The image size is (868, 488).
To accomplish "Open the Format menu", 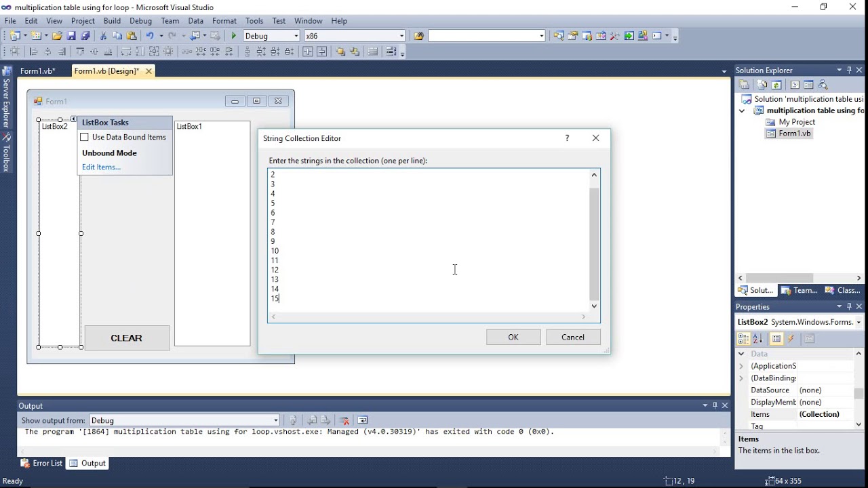I will [224, 21].
